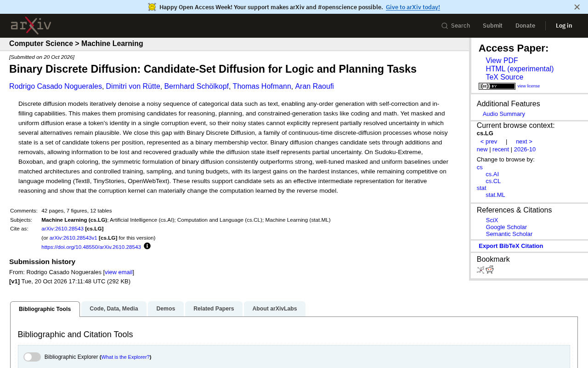This screenshot has height=368, width=588.
Task: Open Google Scholar references
Action: coord(506,227)
